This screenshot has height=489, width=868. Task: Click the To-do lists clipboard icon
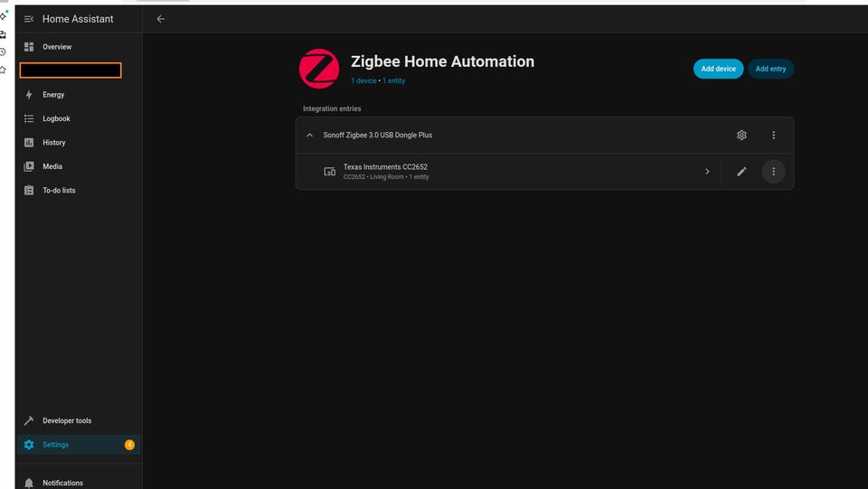[x=29, y=191]
